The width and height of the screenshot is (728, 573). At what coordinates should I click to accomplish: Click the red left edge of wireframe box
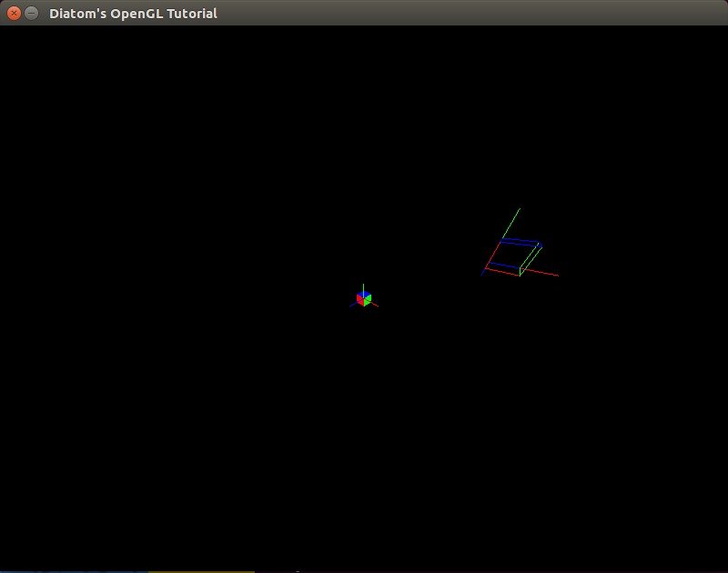[x=492, y=255]
